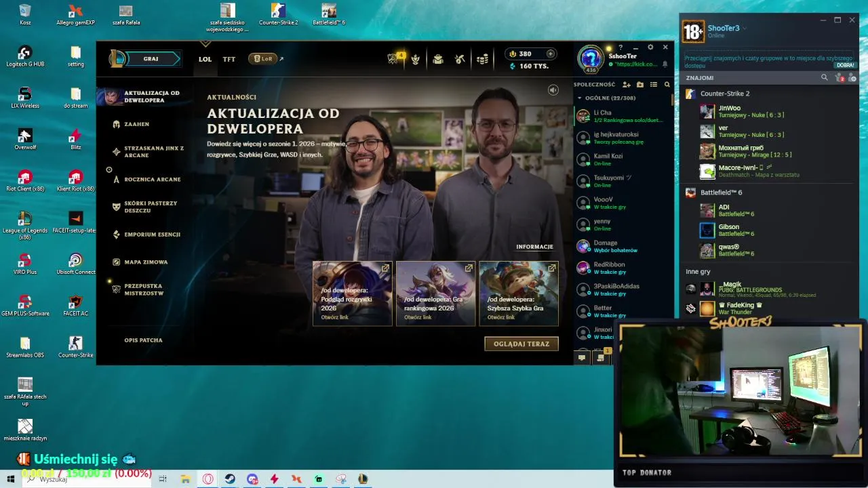Open the League challenges icon with badge 4
Screen dimensions: 868x488
(394, 59)
